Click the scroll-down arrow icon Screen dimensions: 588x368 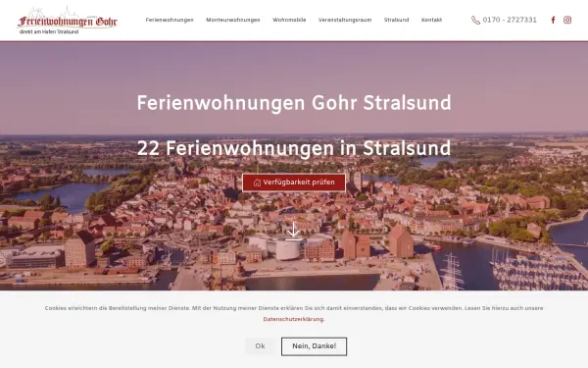point(293,231)
